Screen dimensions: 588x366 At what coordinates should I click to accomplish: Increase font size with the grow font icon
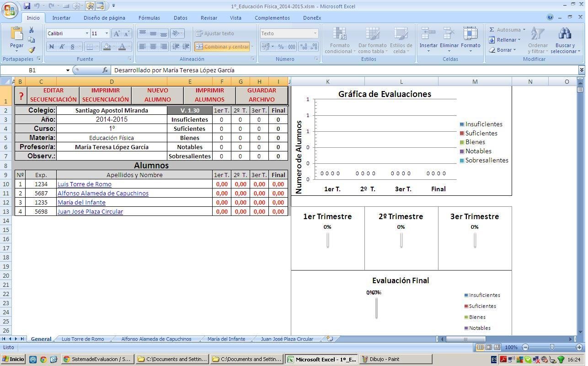pos(117,33)
